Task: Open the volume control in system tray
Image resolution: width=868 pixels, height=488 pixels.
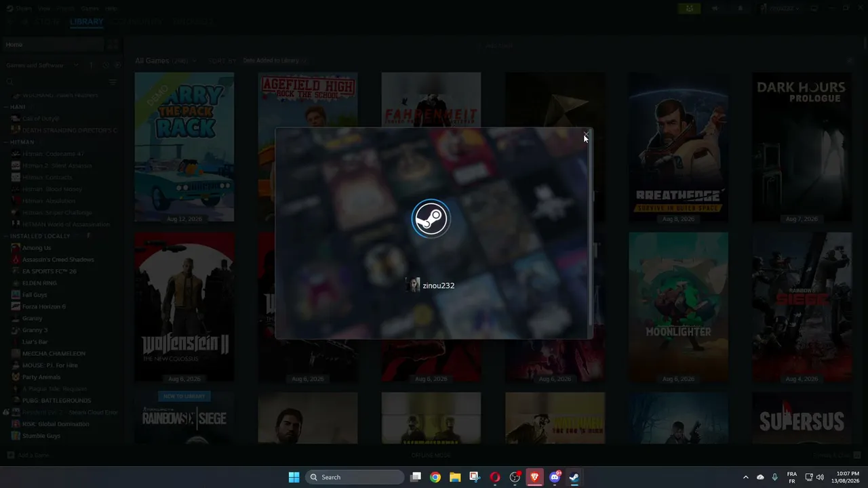Action: [820, 477]
